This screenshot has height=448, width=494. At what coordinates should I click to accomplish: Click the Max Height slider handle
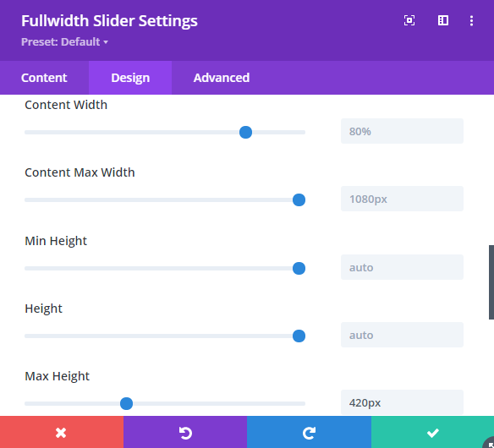pyautogui.click(x=126, y=403)
